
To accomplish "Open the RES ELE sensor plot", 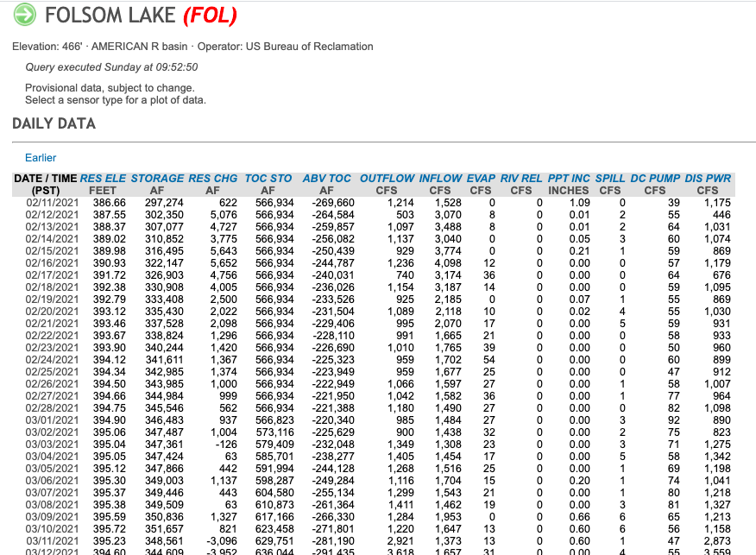I will pyautogui.click(x=104, y=179).
